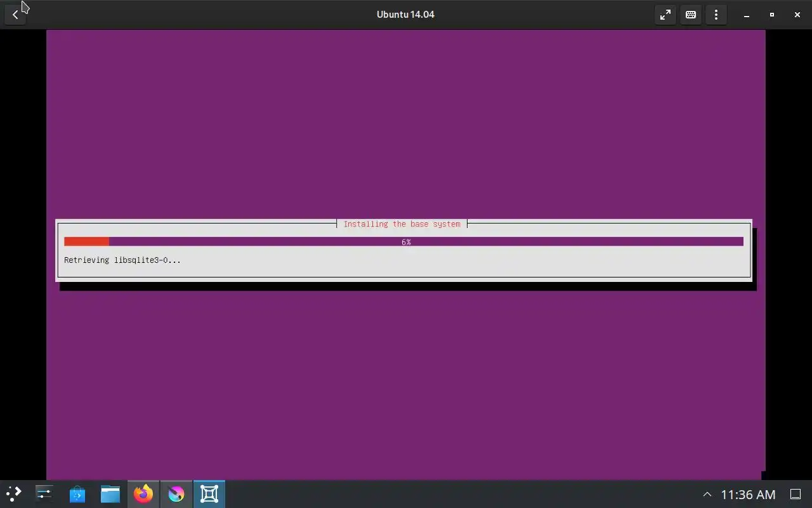Launch Firefox from the taskbar
This screenshot has width=812, height=508.
click(143, 493)
